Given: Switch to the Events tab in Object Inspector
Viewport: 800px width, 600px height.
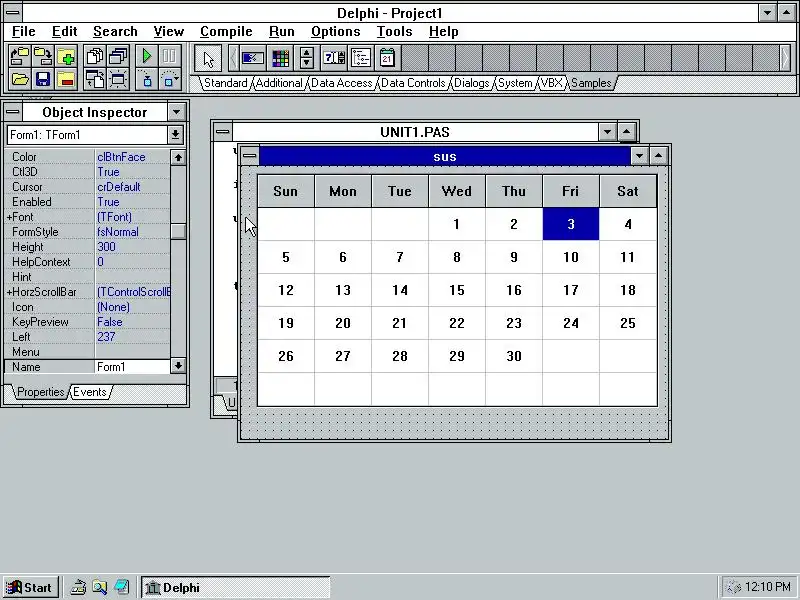Looking at the screenshot, I should coord(90,392).
